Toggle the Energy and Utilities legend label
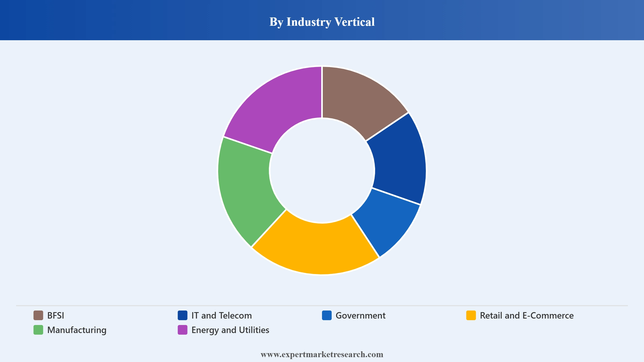The height and width of the screenshot is (362, 644). (230, 330)
